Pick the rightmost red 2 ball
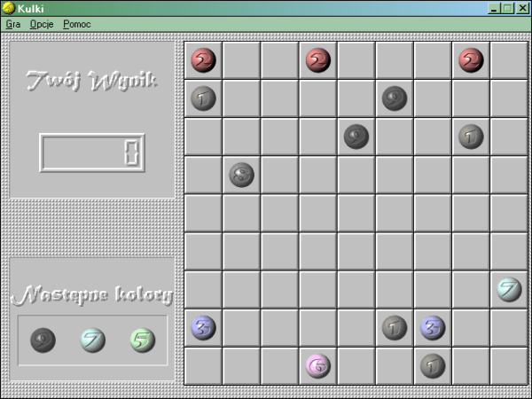 tap(471, 60)
